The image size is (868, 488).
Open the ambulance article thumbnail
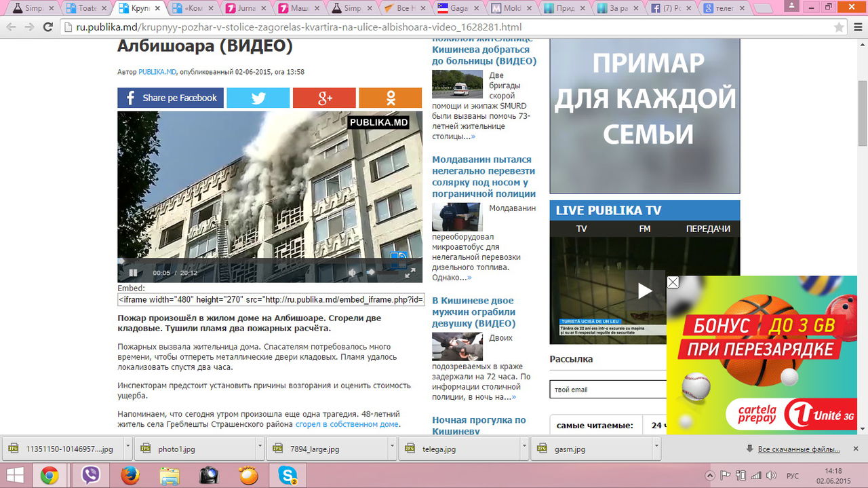coord(457,84)
